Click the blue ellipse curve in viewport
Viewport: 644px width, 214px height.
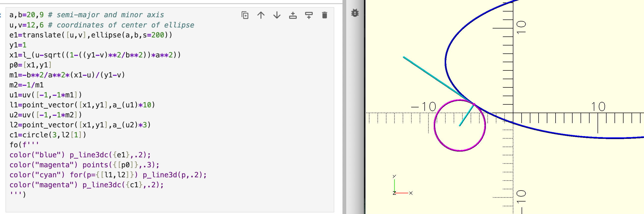[446, 62]
